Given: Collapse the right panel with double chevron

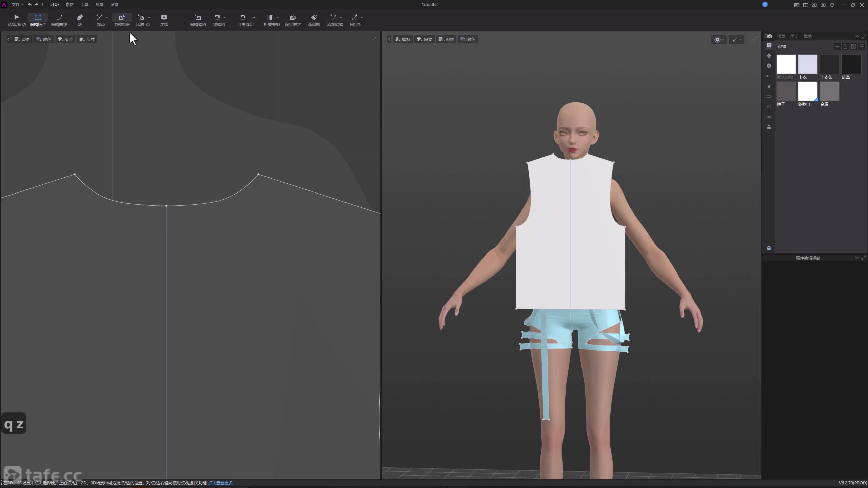Looking at the screenshot, I should tap(857, 36).
